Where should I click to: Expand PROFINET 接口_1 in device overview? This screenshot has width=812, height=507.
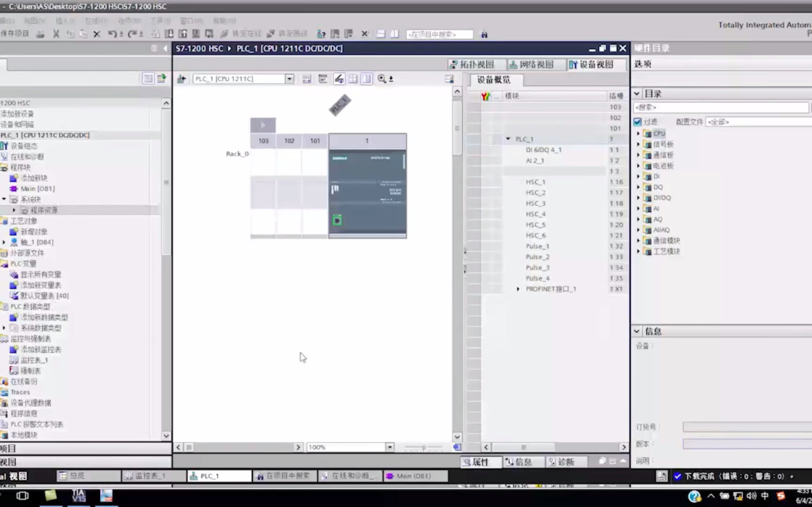coord(518,289)
